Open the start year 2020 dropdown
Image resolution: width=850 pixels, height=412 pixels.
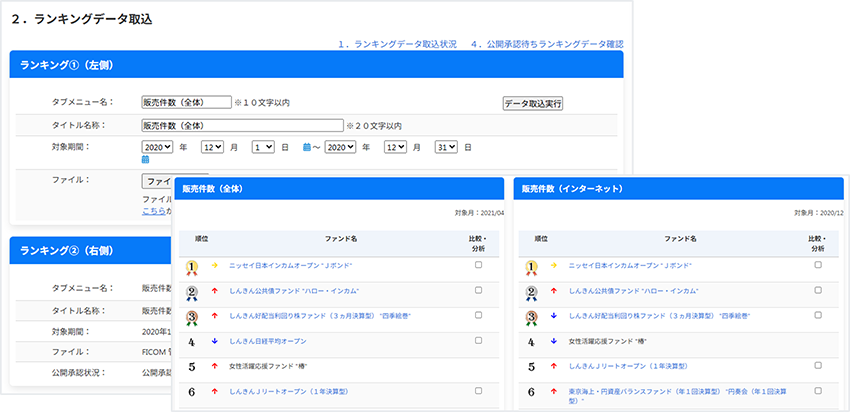[x=158, y=147]
